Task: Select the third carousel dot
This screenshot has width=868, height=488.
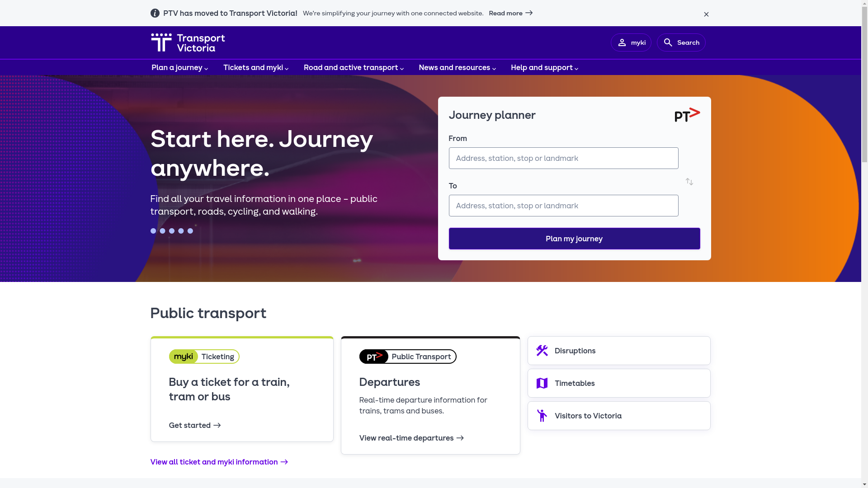Action: coord(172,231)
